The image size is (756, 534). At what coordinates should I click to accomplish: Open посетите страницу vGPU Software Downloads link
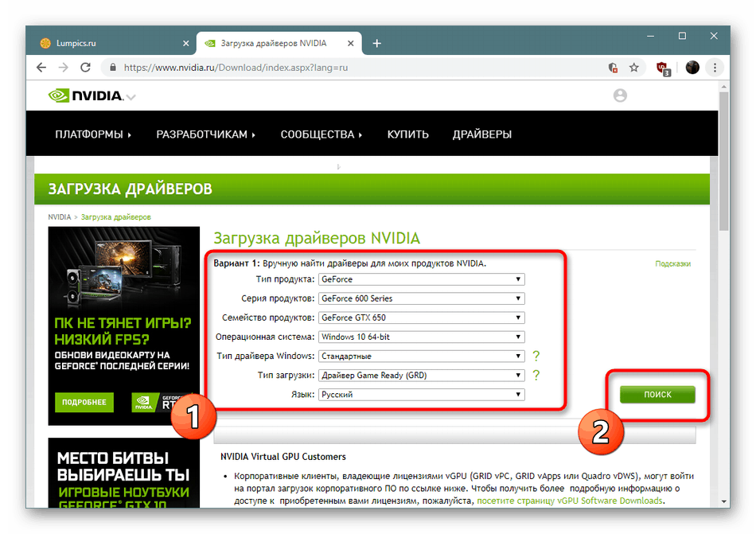pyautogui.click(x=570, y=501)
